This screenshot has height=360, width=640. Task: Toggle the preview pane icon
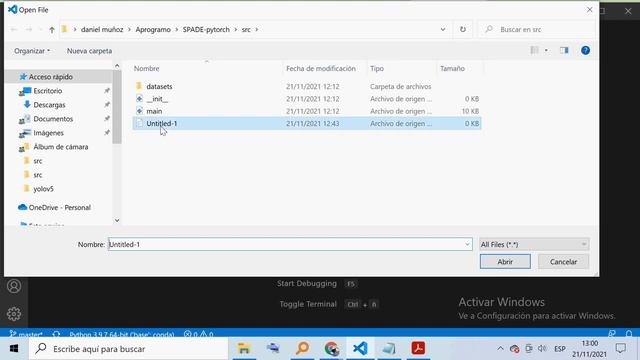point(564,50)
